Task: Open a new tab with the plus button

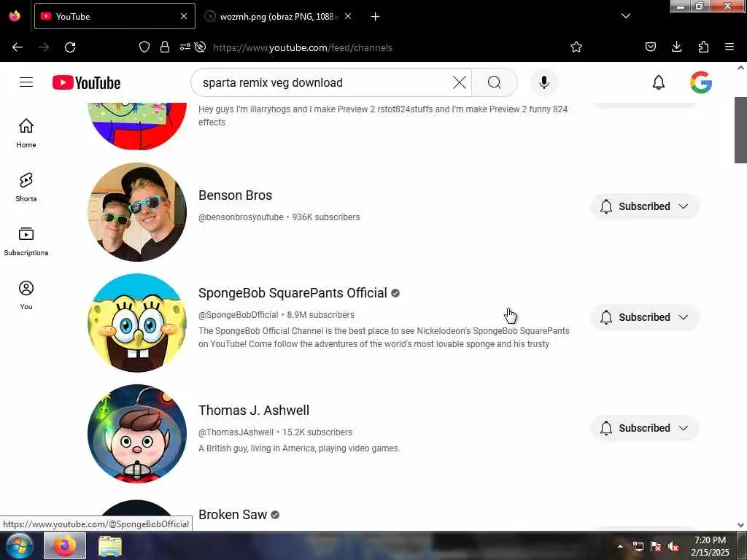Action: (x=376, y=17)
